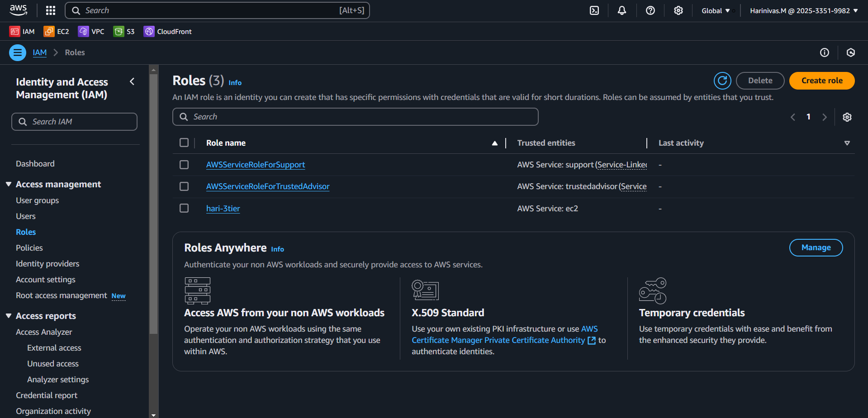Open Unused access in sidebar
Screen dimensions: 868x418
coord(53,364)
